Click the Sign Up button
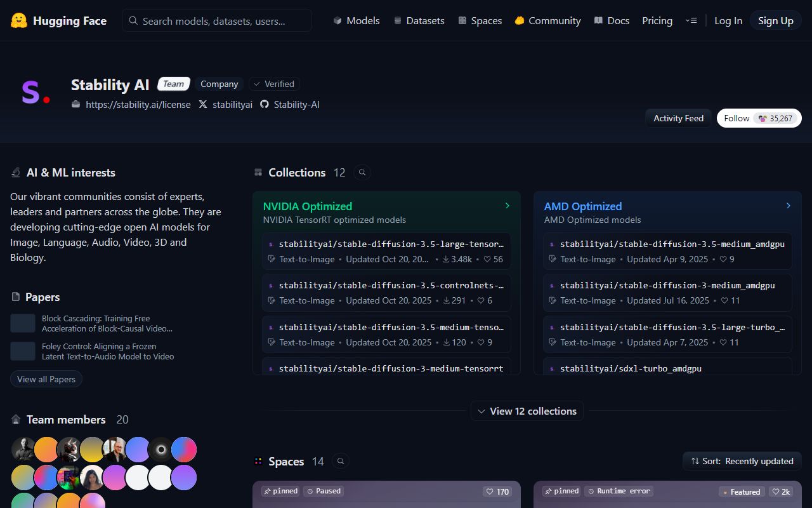The image size is (812, 508). [x=775, y=20]
